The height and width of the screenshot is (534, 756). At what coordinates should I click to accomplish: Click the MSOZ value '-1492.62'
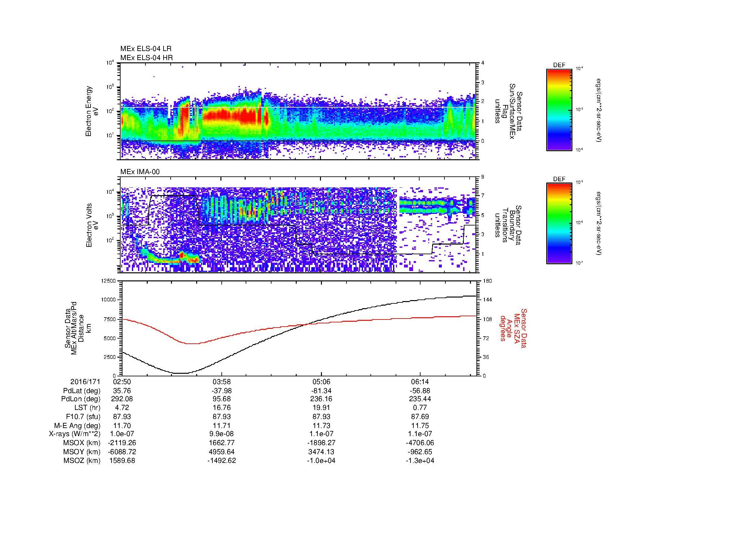tap(222, 461)
